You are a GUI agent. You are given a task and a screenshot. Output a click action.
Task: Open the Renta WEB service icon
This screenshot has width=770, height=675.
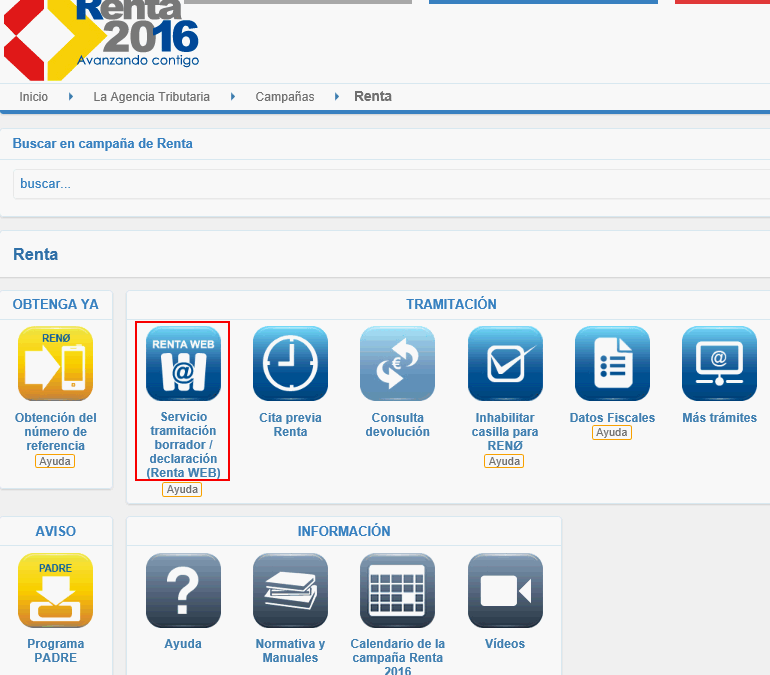(x=183, y=363)
